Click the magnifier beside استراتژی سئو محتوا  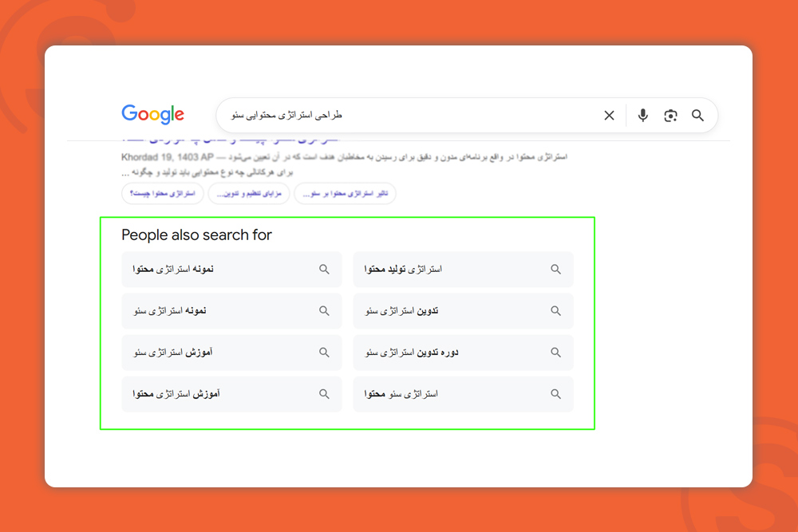[555, 393]
